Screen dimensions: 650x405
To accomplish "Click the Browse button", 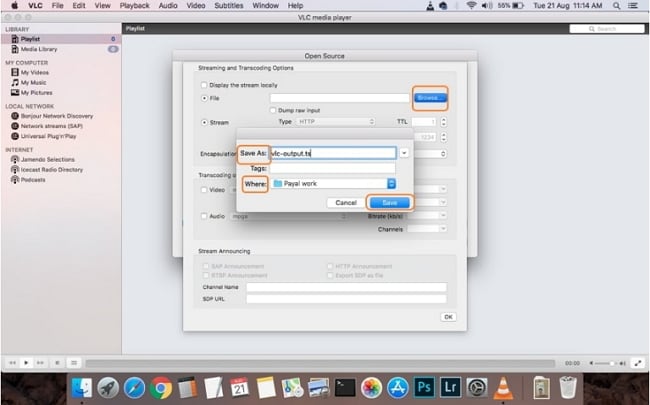I will 430,98.
